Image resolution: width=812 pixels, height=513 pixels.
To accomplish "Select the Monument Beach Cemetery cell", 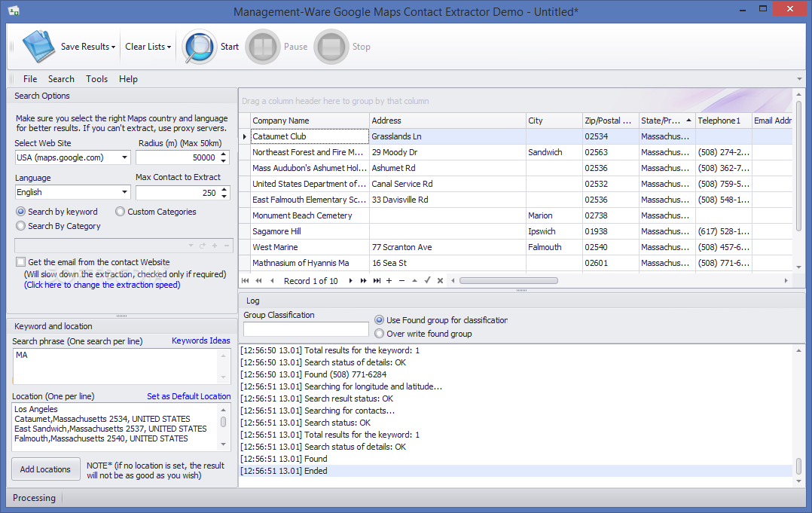I will (310, 215).
